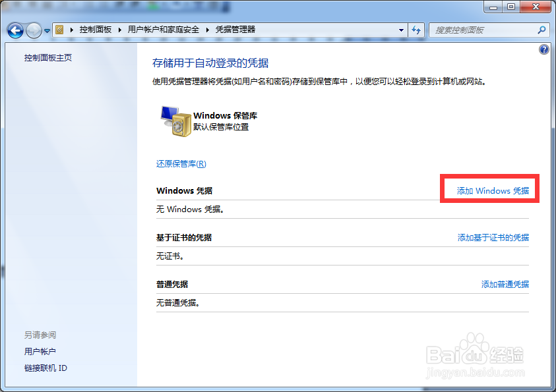Refresh the address bar location

(416, 30)
